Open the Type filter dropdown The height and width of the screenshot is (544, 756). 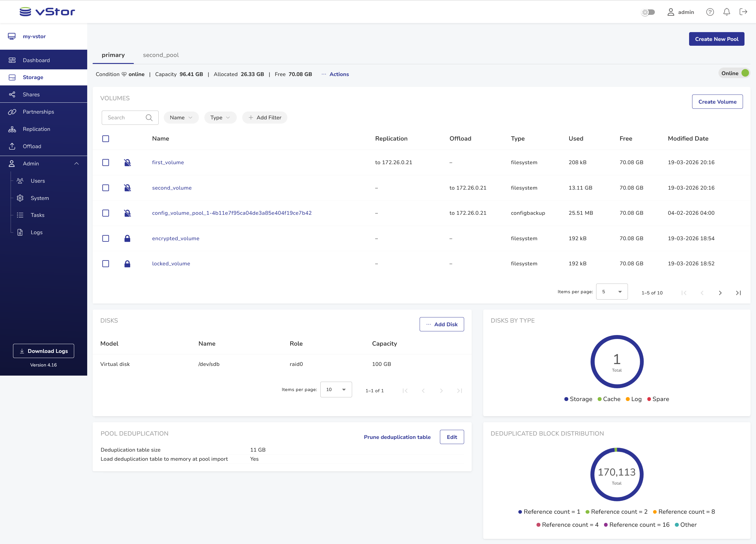[x=220, y=118]
